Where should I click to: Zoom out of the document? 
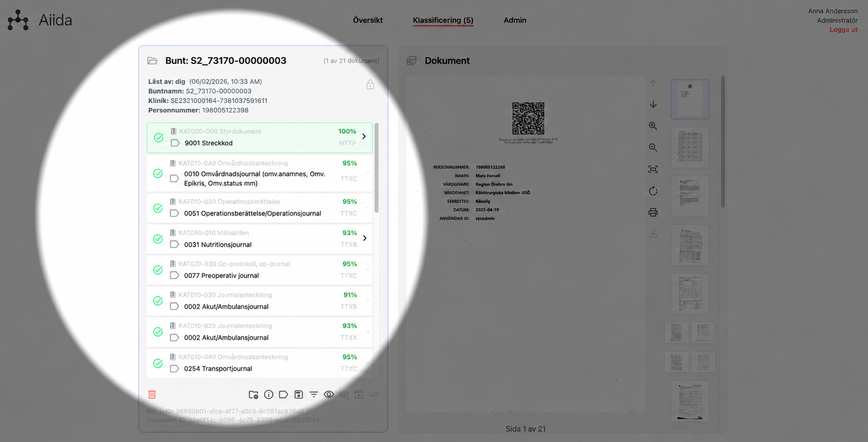pyautogui.click(x=653, y=148)
